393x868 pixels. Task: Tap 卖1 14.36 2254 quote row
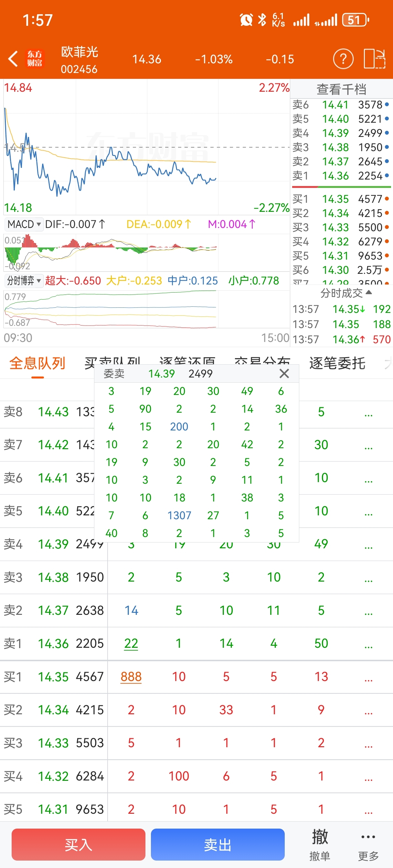341,176
